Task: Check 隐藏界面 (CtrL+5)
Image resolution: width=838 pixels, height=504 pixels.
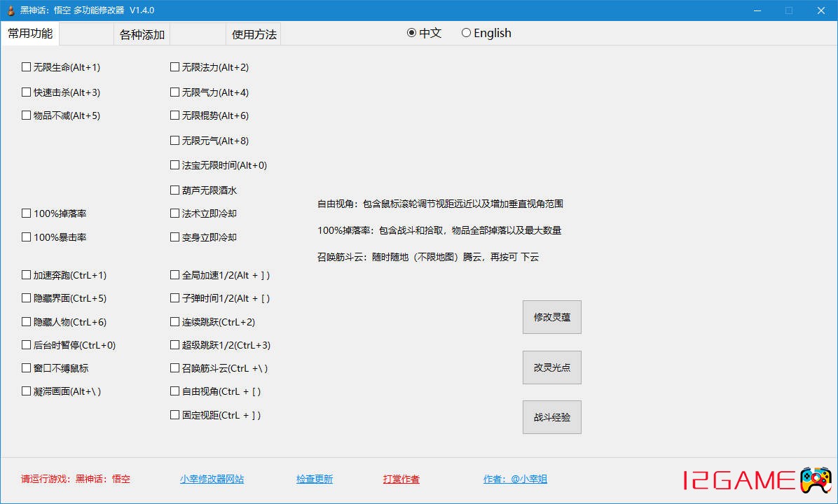Action: [x=26, y=297]
